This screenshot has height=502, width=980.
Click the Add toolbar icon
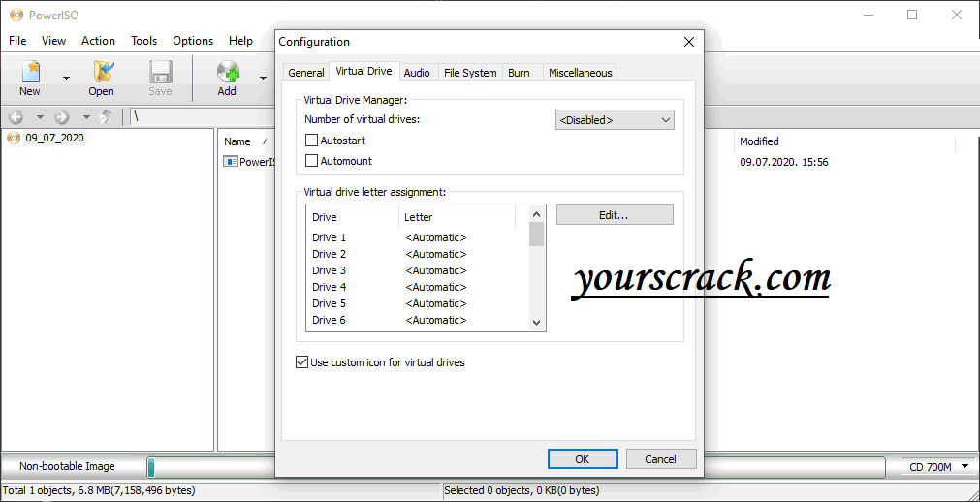tap(228, 72)
